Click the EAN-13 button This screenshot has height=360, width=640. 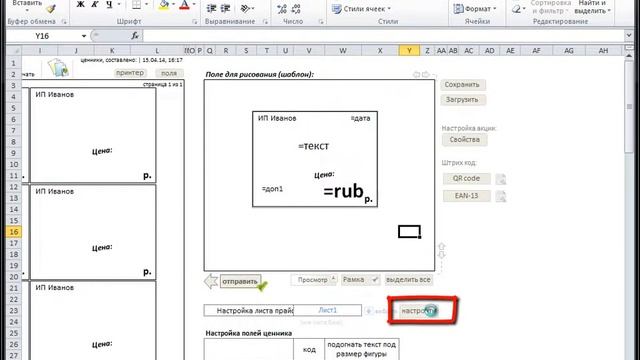pyautogui.click(x=467, y=196)
